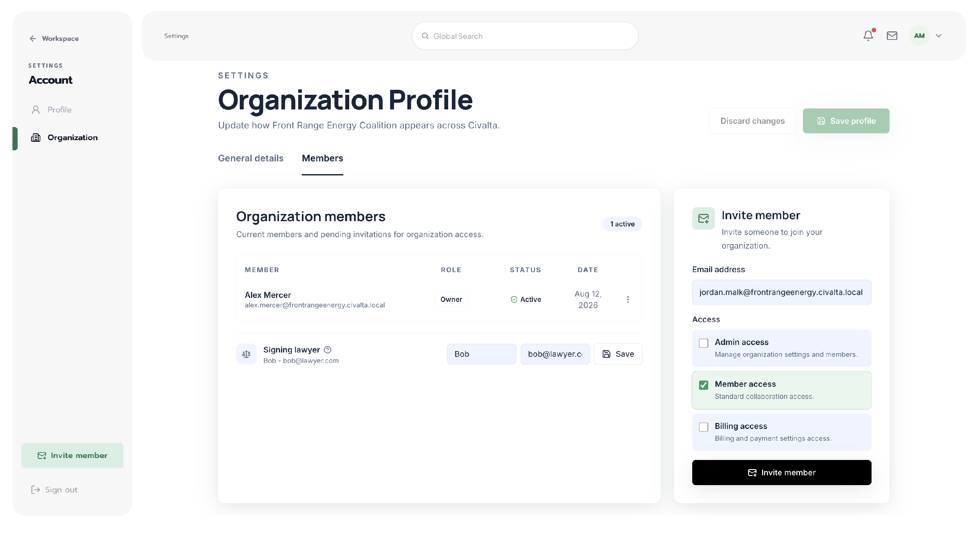Save the signing lawyer details

pos(618,354)
